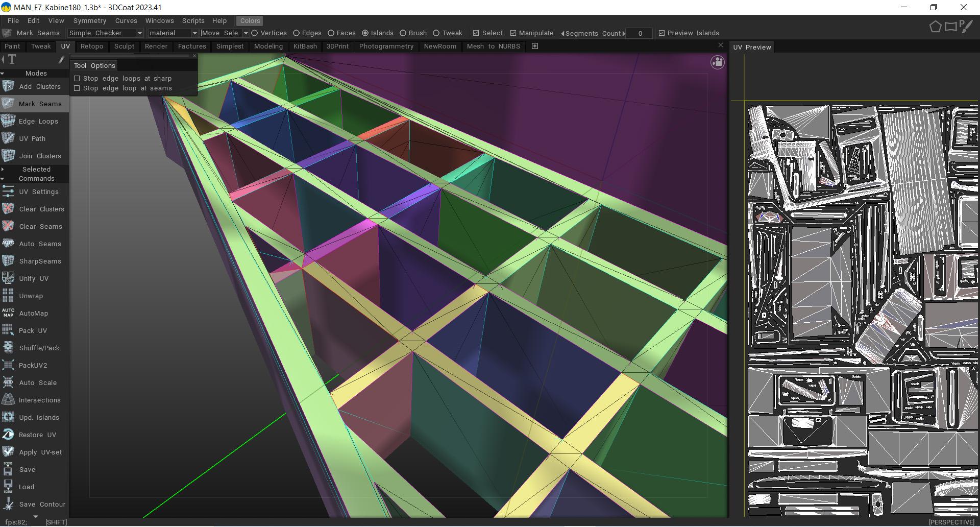980x527 pixels.
Task: Click the Apply UV-set command
Action: [x=40, y=452]
